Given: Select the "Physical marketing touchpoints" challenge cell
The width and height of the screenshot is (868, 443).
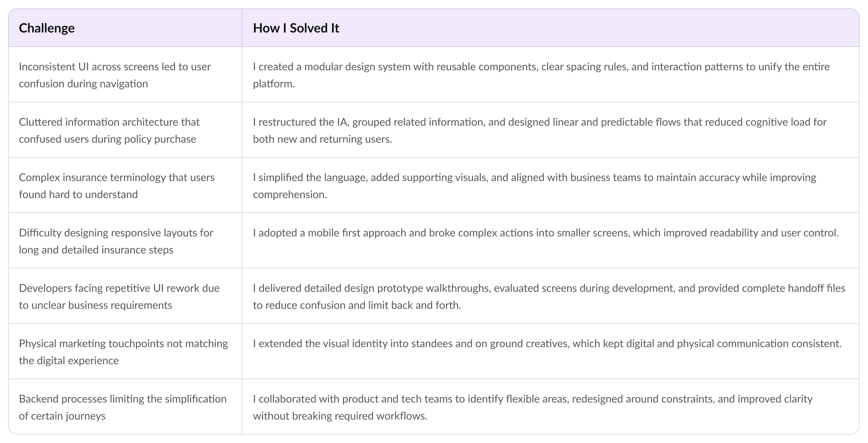Looking at the screenshot, I should click(x=123, y=351).
